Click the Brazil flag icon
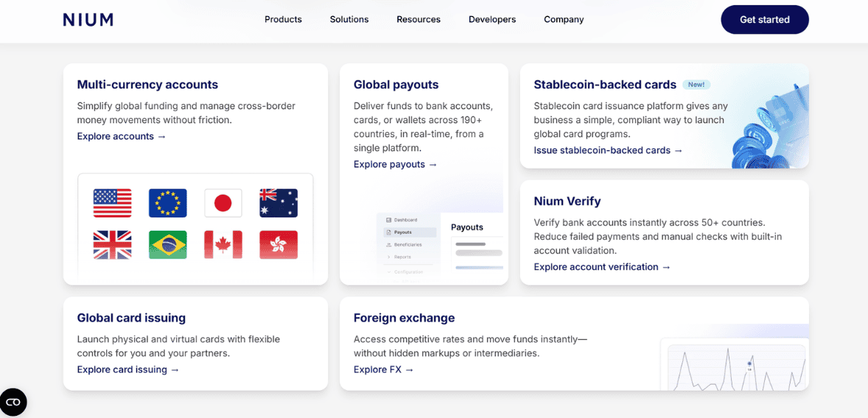 (x=168, y=245)
